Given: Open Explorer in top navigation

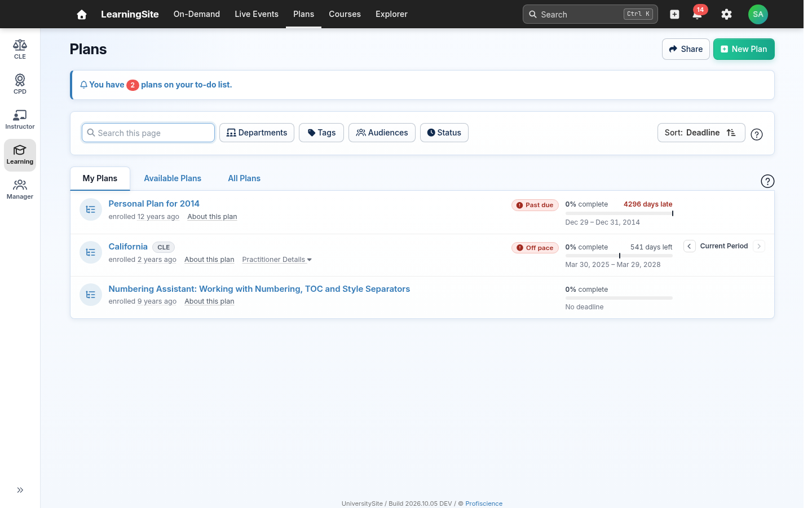Looking at the screenshot, I should (391, 14).
